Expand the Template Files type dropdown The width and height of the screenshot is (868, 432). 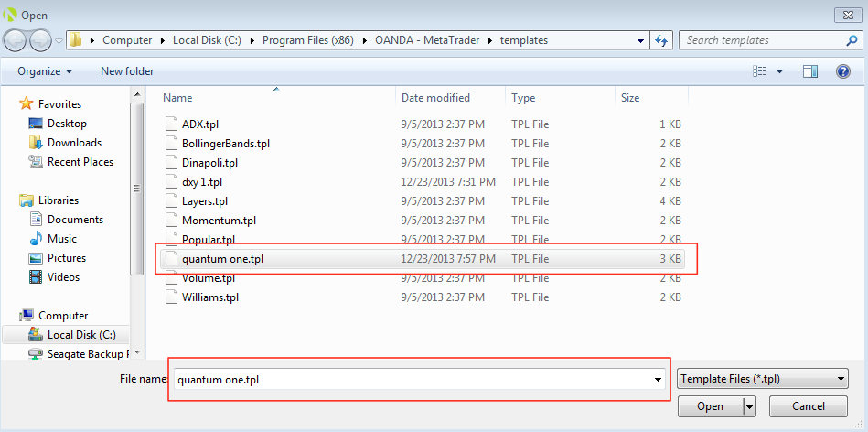pyautogui.click(x=762, y=379)
